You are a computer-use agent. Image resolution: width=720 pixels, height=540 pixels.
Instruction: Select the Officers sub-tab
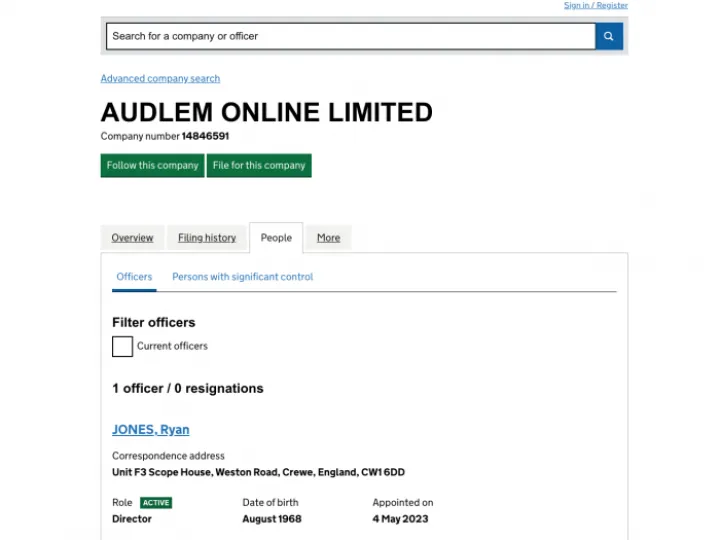(134, 277)
